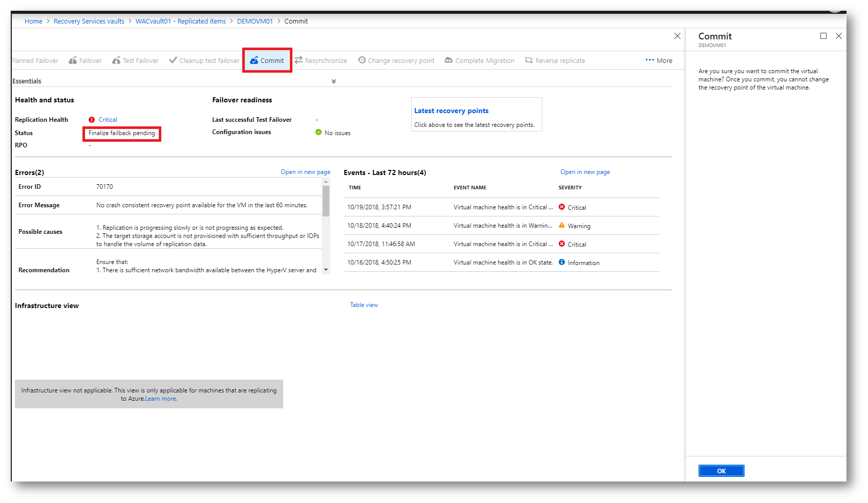Click the error ID value 70170
Viewport: 868px width, 503px height.
pos(104,187)
